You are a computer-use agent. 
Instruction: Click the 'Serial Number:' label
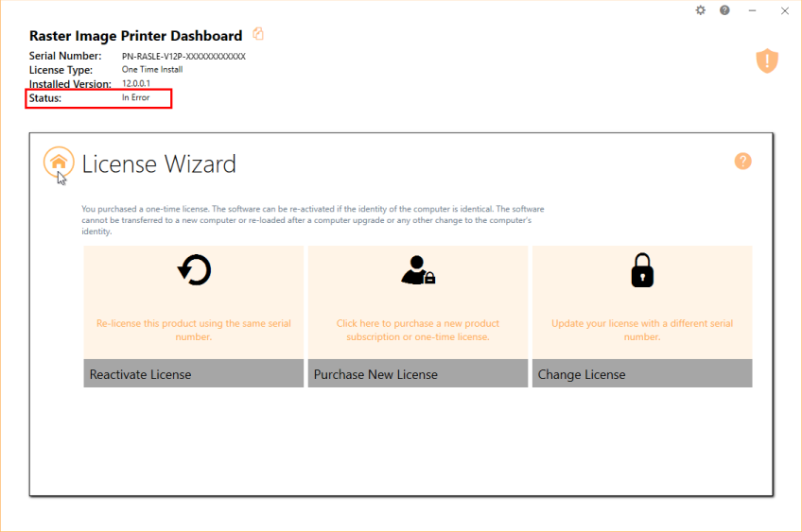[65, 56]
